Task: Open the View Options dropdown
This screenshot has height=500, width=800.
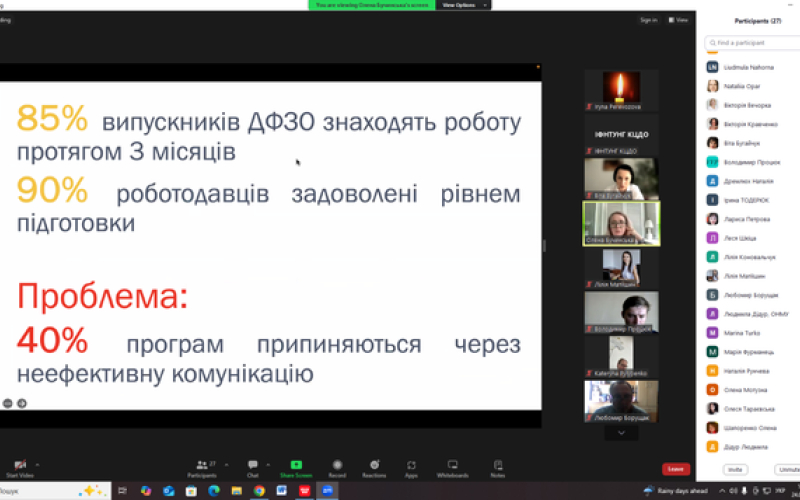Action: 464,5
